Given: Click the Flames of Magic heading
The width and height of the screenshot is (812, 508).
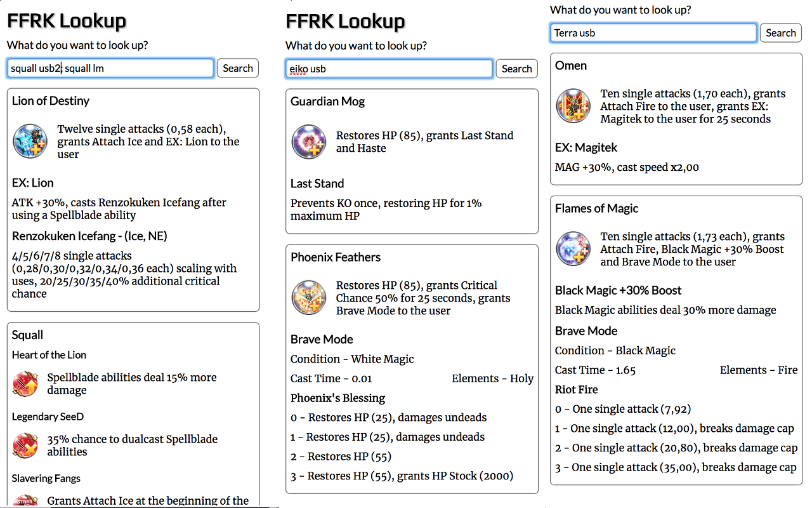Looking at the screenshot, I should [597, 208].
